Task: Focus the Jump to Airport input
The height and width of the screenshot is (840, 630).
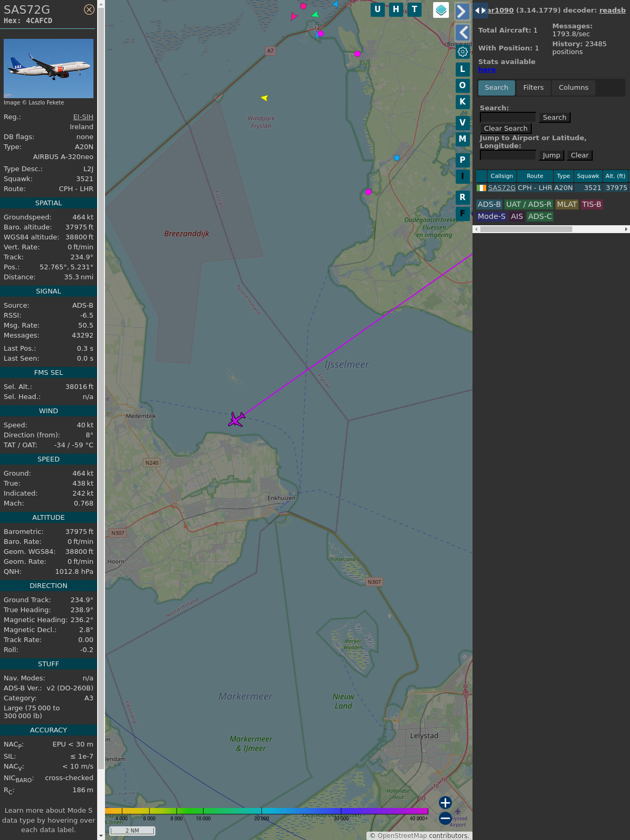Action: (x=508, y=155)
